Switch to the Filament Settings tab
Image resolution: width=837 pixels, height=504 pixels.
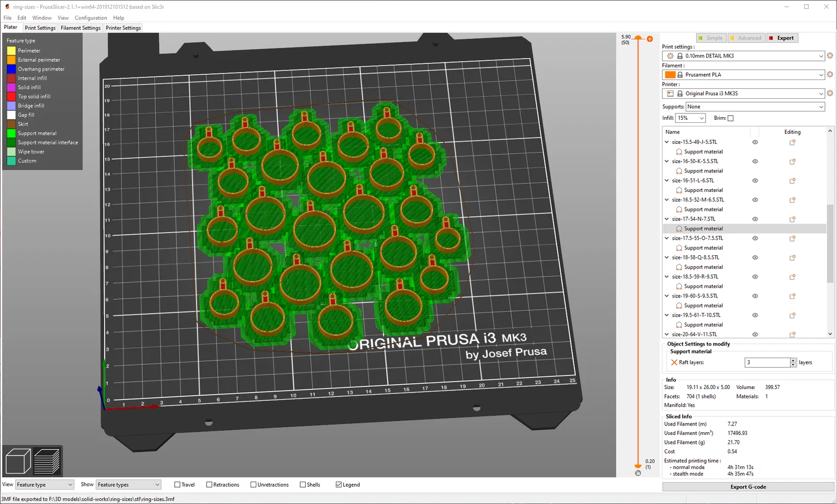[x=81, y=28]
